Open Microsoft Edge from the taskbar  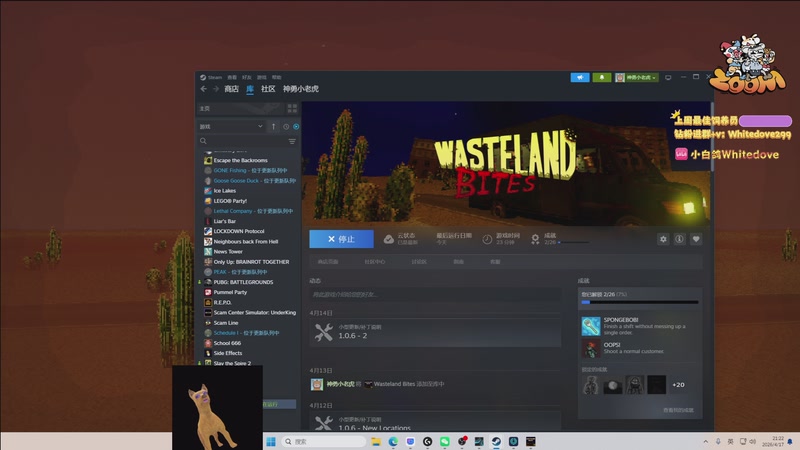[x=393, y=441]
